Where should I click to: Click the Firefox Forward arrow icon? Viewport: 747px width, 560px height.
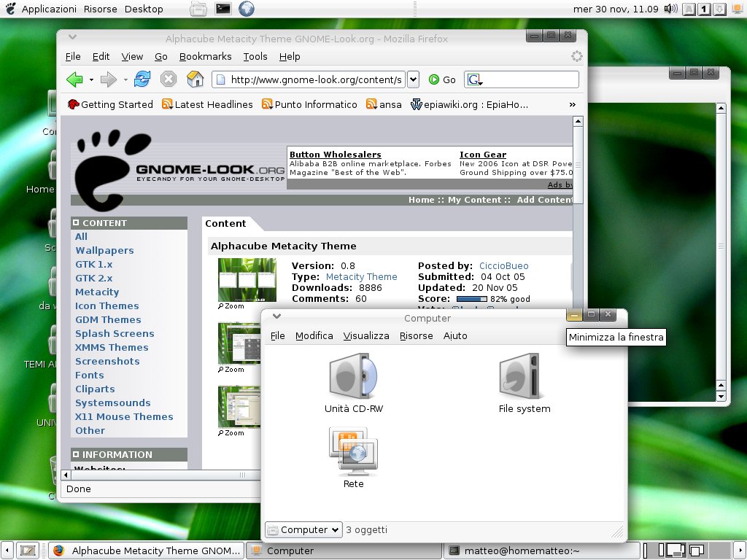(109, 79)
